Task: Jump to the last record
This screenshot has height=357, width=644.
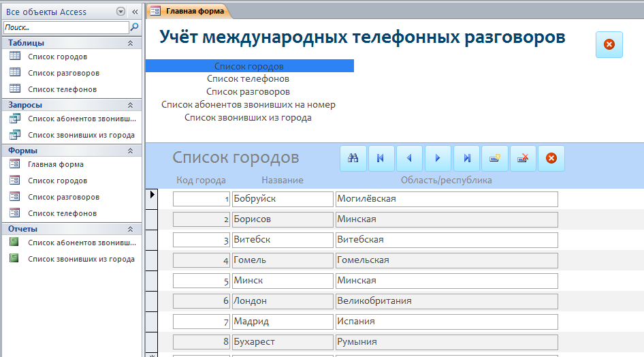Action: pos(467,158)
